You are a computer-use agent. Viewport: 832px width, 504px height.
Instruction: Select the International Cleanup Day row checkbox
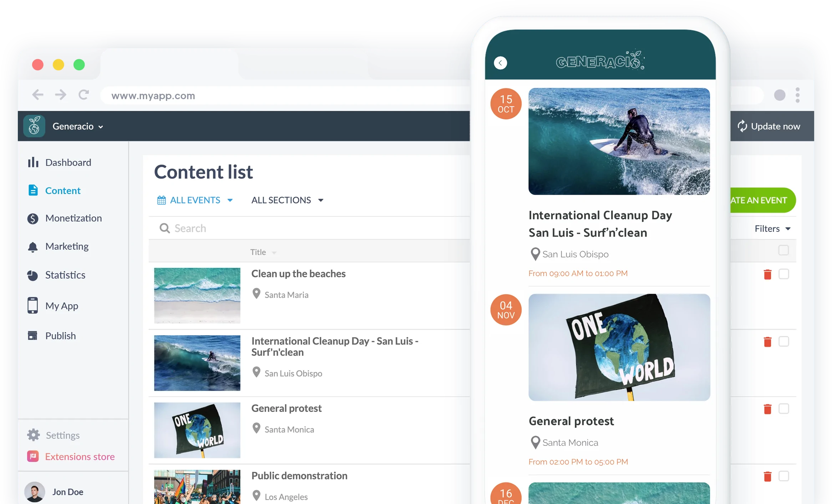783,342
